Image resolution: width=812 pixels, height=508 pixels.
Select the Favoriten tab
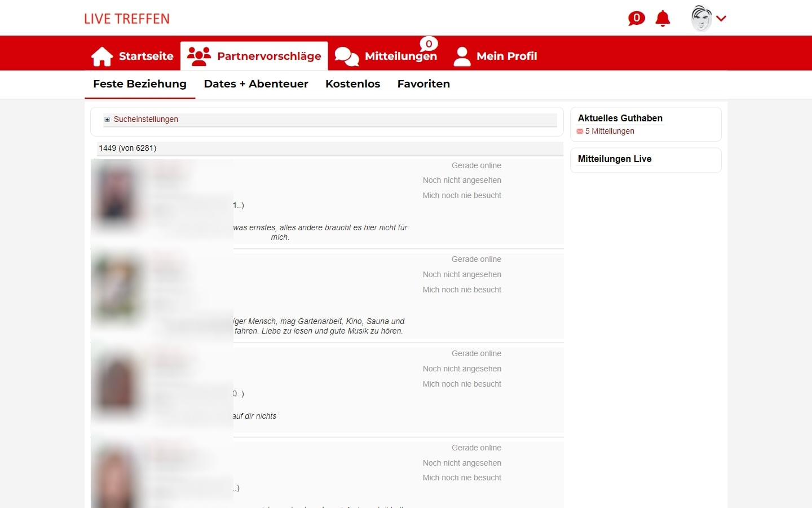point(423,84)
